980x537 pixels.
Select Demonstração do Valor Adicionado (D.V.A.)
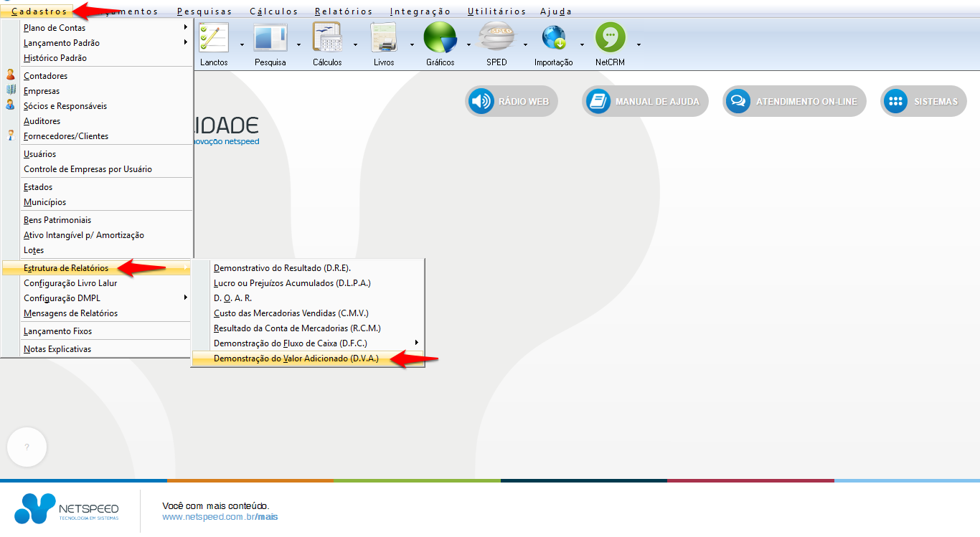click(296, 358)
